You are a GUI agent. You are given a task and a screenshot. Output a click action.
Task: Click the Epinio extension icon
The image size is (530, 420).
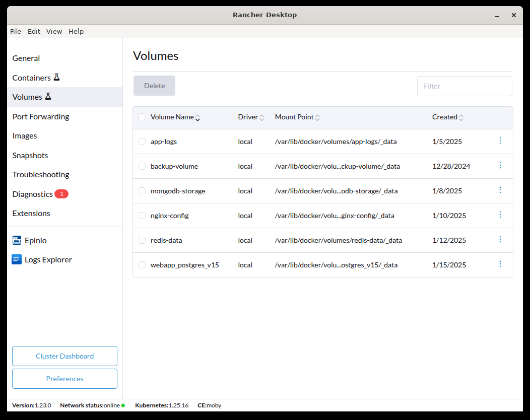(17, 240)
